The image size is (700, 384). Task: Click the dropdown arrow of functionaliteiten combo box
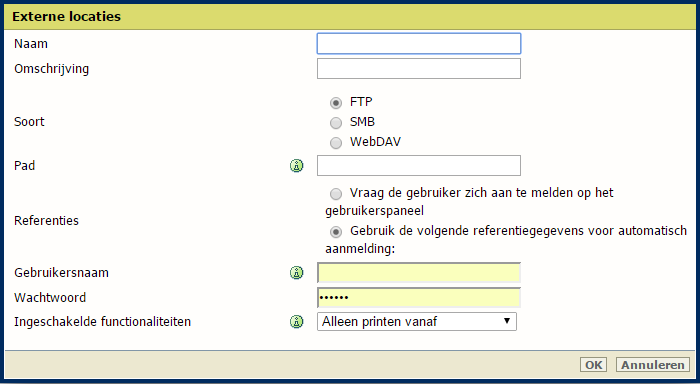[507, 321]
